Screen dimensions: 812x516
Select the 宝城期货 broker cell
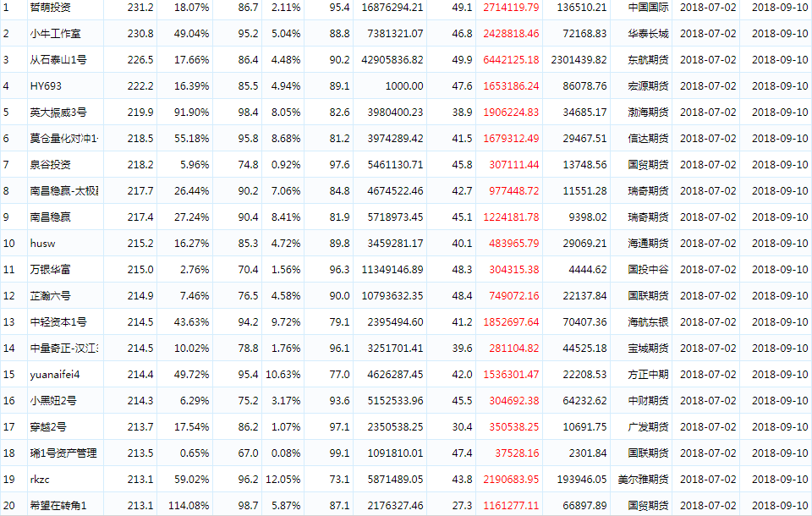[x=649, y=349]
